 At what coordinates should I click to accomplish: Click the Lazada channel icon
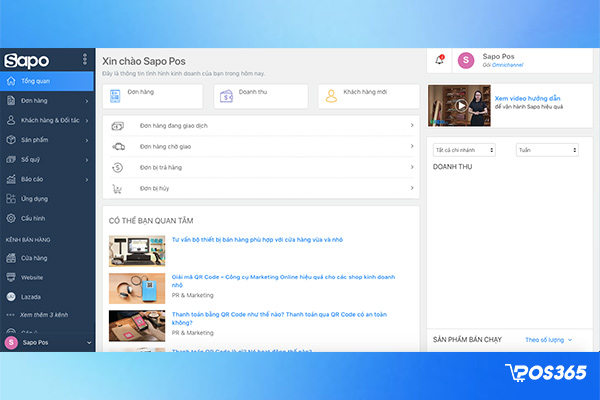pyautogui.click(x=11, y=297)
